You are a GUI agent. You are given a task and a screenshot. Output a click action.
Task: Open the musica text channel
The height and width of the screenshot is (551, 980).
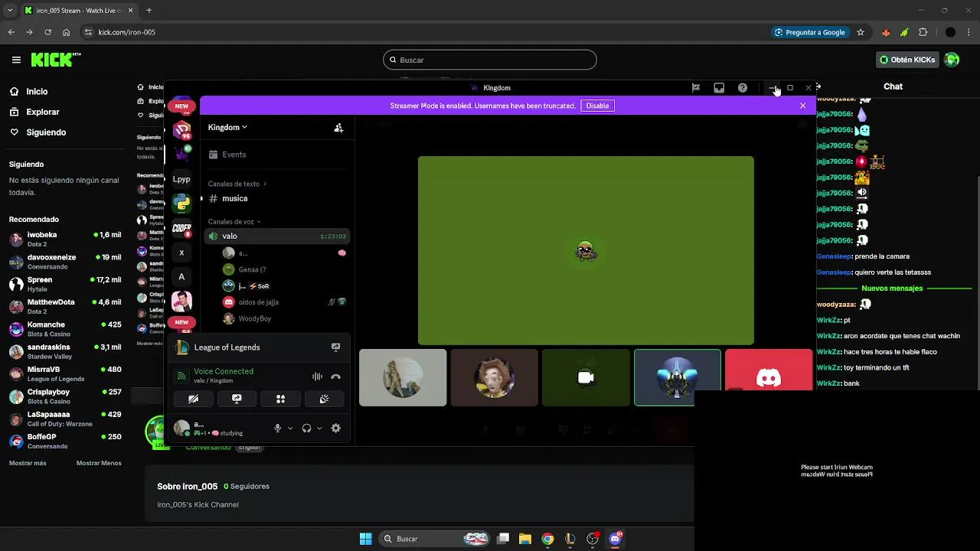276,198
